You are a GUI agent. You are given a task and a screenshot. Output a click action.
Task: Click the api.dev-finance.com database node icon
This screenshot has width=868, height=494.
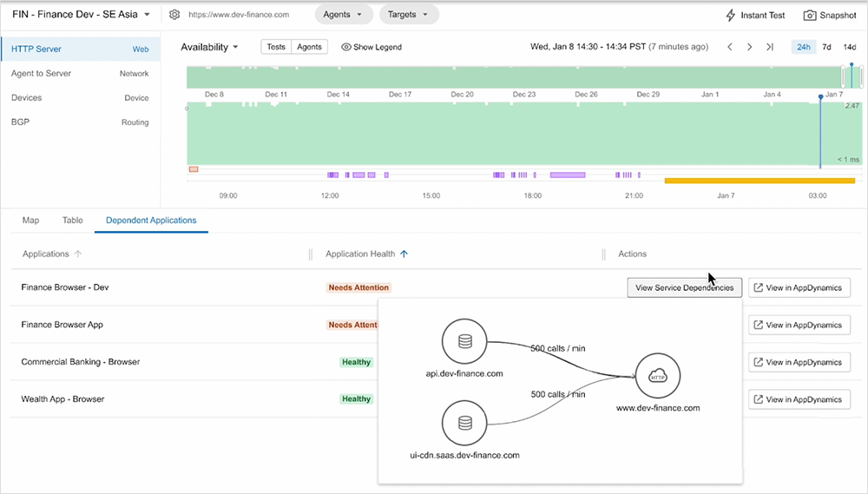coord(464,342)
